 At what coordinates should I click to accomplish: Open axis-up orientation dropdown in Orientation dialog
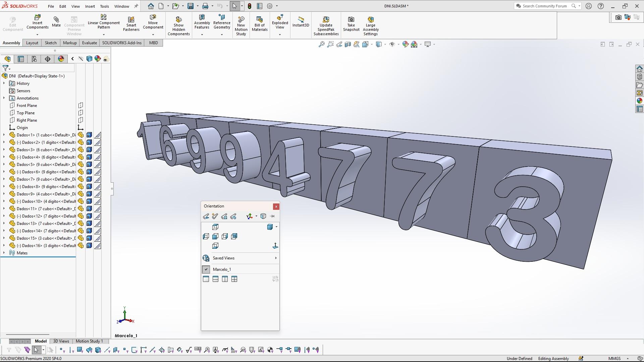pos(256,217)
